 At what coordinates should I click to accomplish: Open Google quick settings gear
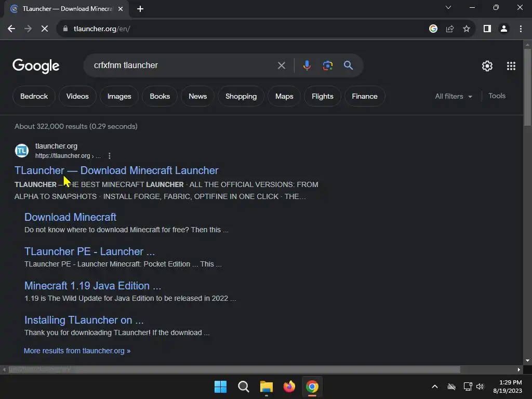click(x=487, y=66)
